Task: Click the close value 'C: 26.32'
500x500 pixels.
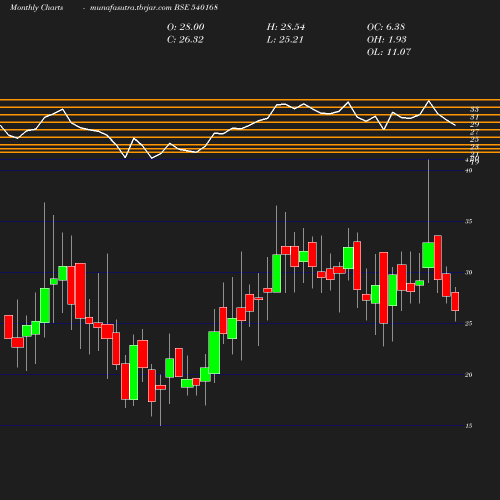Action: (185, 40)
